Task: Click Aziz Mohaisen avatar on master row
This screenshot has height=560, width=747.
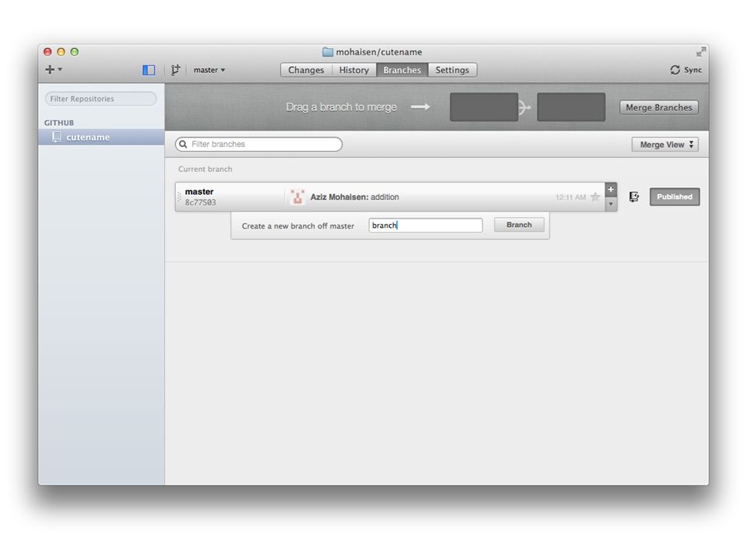Action: click(297, 197)
